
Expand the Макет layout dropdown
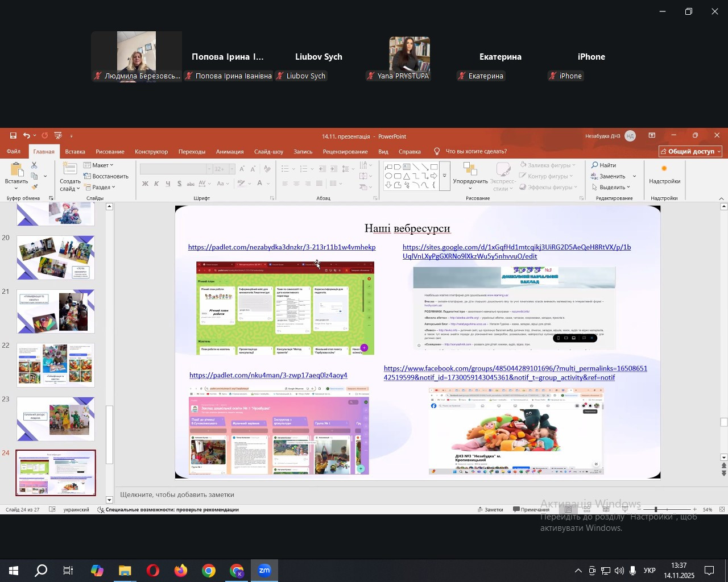99,165
